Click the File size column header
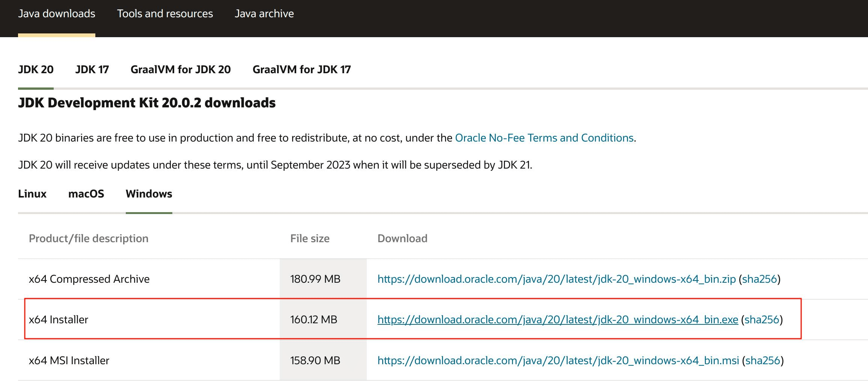This screenshot has width=868, height=392. click(x=310, y=238)
